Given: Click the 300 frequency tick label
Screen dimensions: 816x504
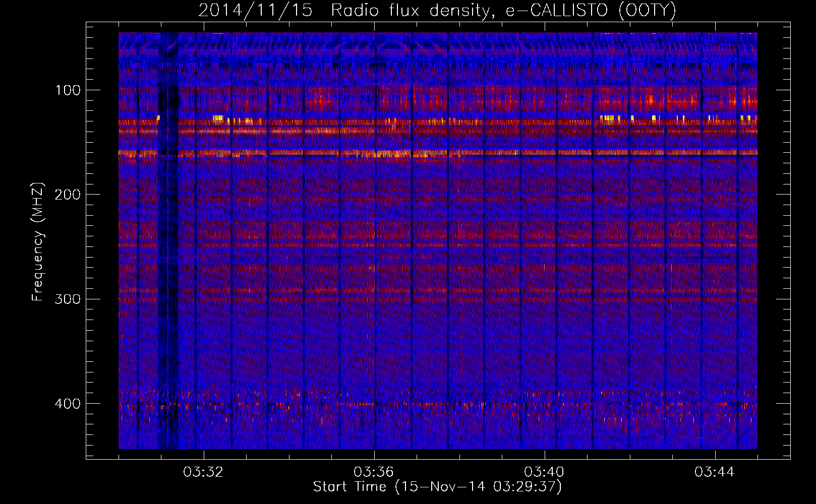Looking at the screenshot, I should pos(68,299).
